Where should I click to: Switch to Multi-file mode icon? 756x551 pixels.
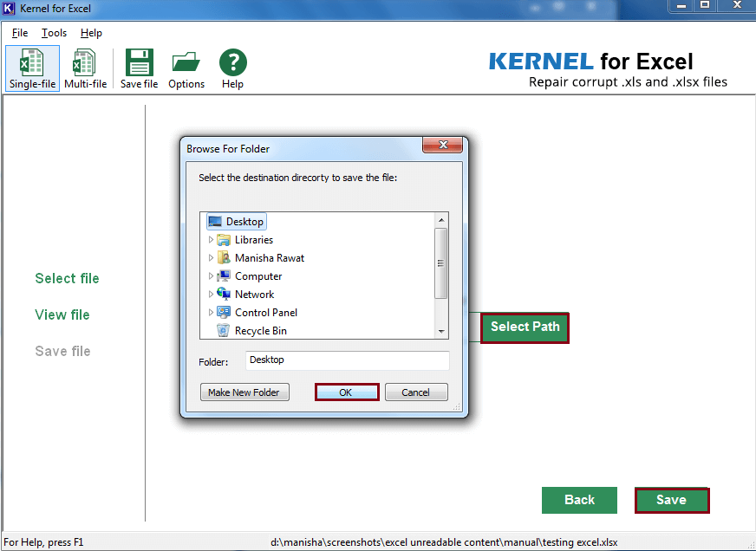85,62
